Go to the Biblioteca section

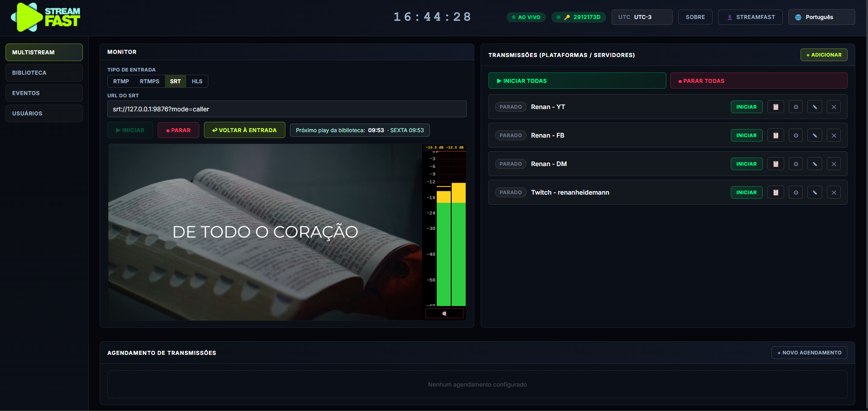click(44, 72)
